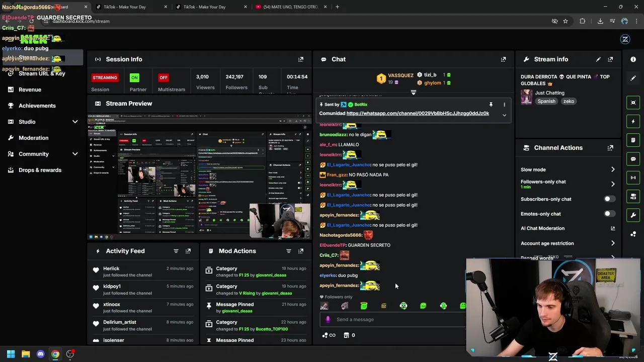This screenshot has height=362, width=644.
Task: Open File Explorer from taskbar
Action: tap(26, 354)
